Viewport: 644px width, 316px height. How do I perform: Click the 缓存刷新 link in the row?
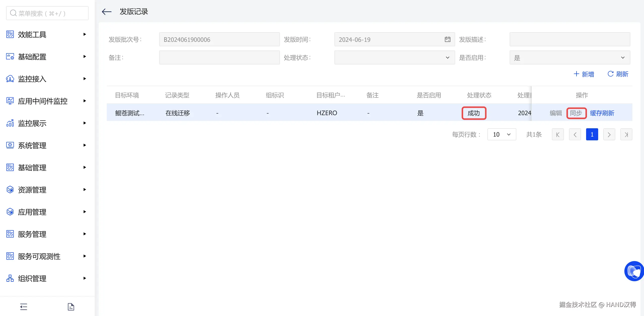coord(602,113)
